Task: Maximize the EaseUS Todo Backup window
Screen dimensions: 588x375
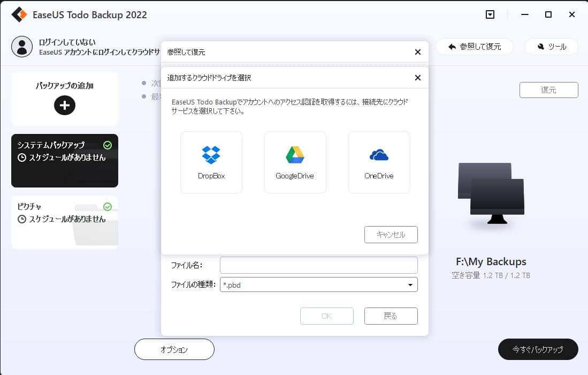Action: click(548, 14)
